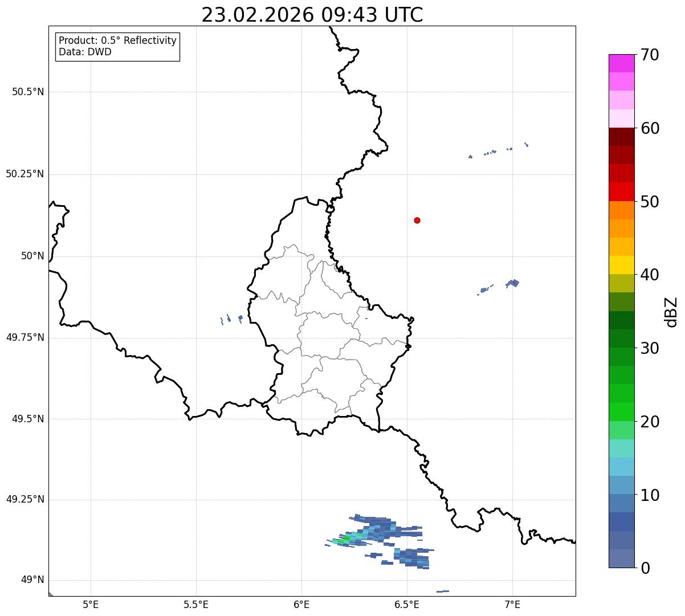Click the 50.25°N latitude label
Image resolution: width=685 pixels, height=616 pixels.
(x=25, y=174)
